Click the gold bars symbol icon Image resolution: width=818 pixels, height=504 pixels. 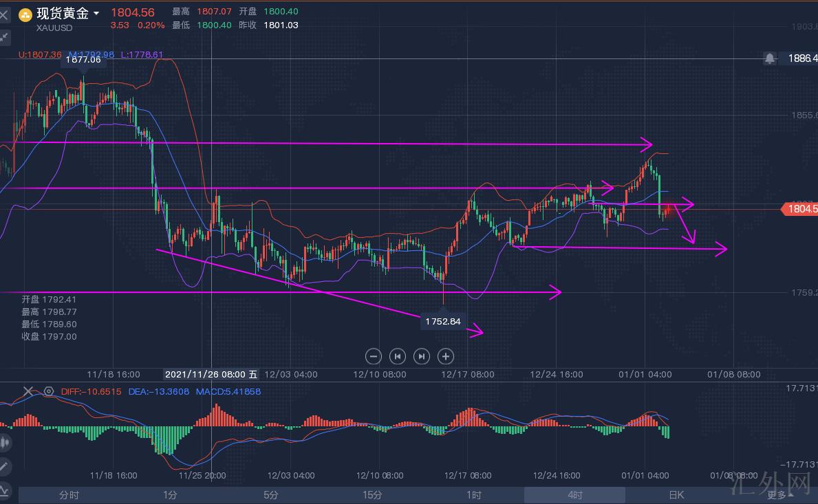25,14
